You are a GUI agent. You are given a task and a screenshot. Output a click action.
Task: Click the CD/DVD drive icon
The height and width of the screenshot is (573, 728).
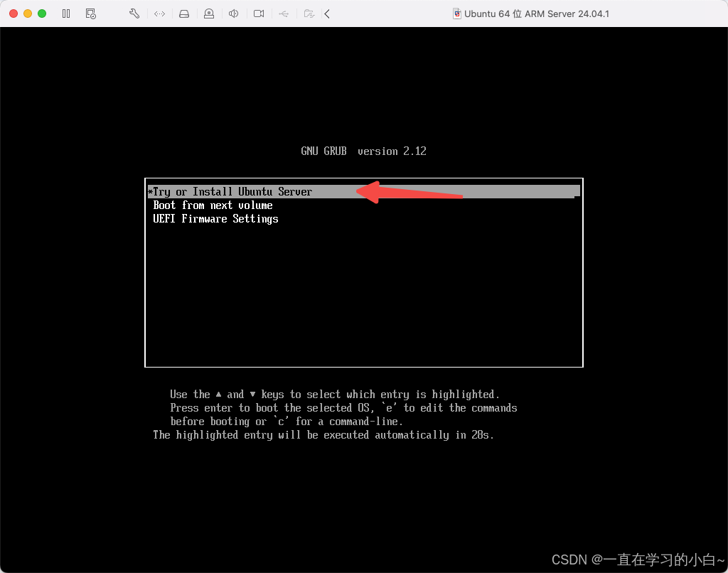pos(209,14)
